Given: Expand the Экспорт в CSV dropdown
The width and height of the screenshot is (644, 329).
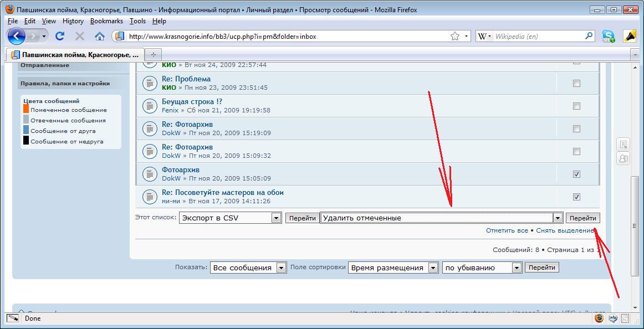Looking at the screenshot, I should point(276,218).
